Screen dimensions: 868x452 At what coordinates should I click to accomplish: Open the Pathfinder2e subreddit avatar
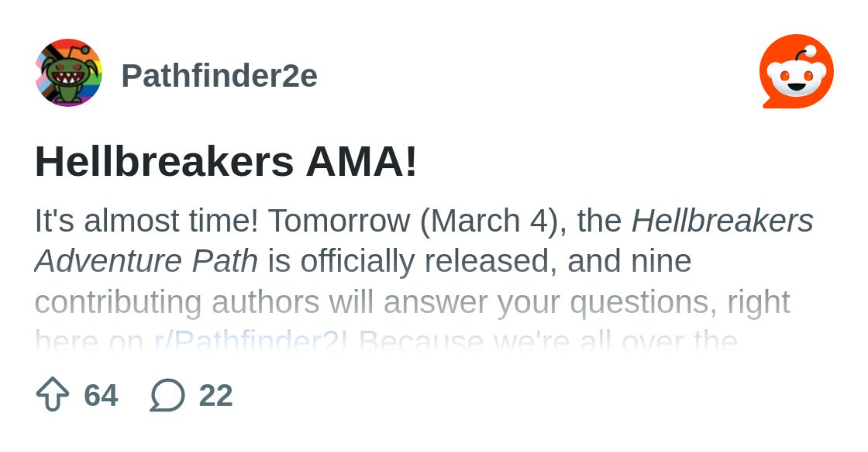click(x=69, y=73)
